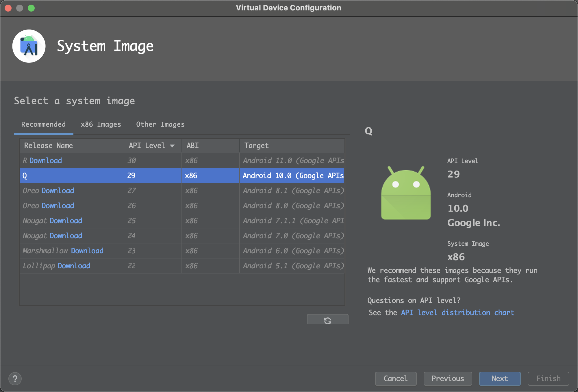Click the Target column header

click(x=292, y=145)
